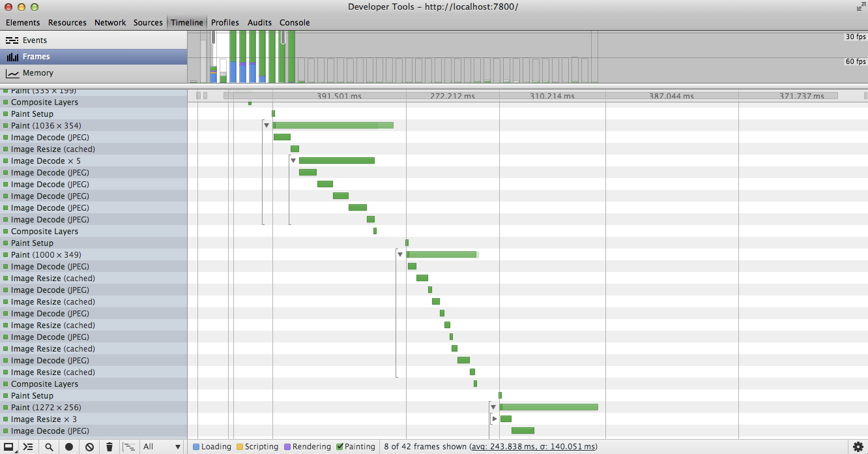Open the Sources panel tab

coord(148,22)
